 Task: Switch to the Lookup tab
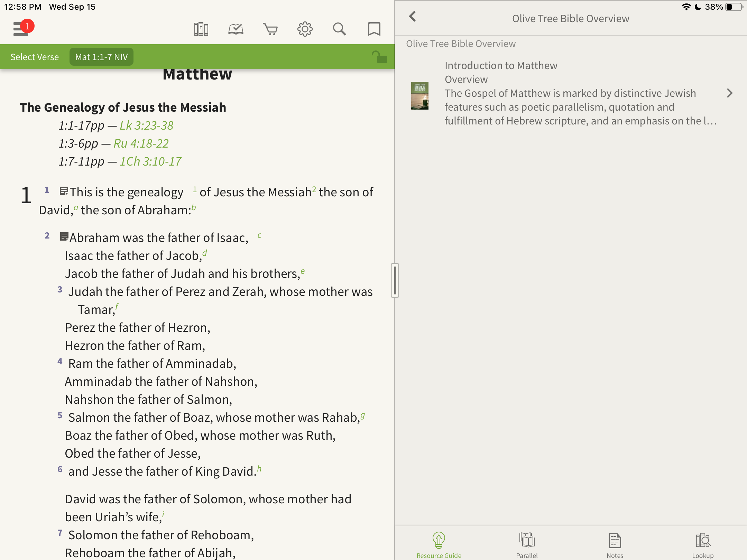[702, 545]
